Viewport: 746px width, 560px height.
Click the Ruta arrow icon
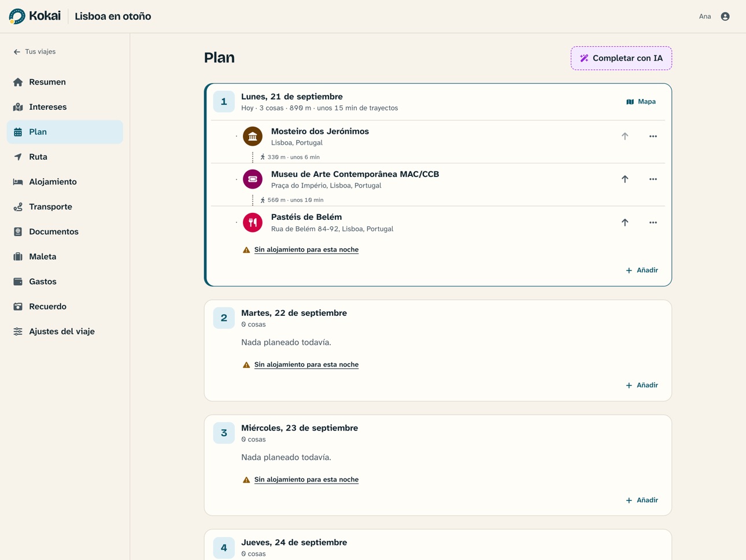18,157
